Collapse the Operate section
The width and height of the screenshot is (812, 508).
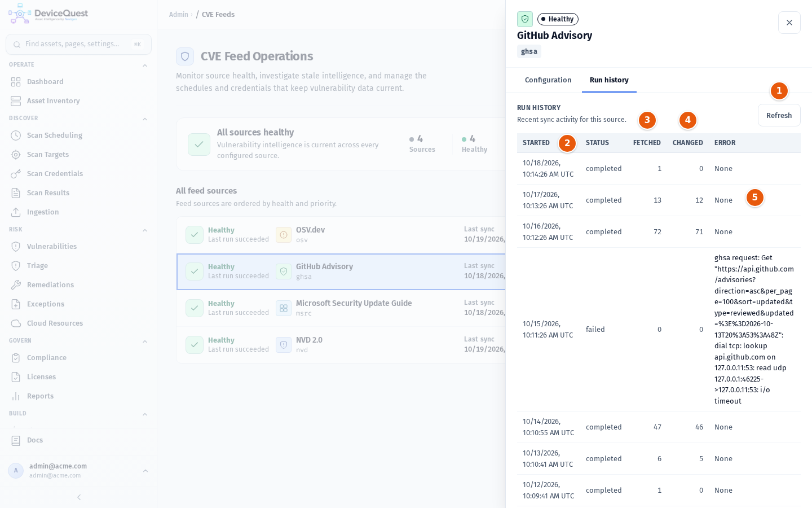[x=145, y=65]
